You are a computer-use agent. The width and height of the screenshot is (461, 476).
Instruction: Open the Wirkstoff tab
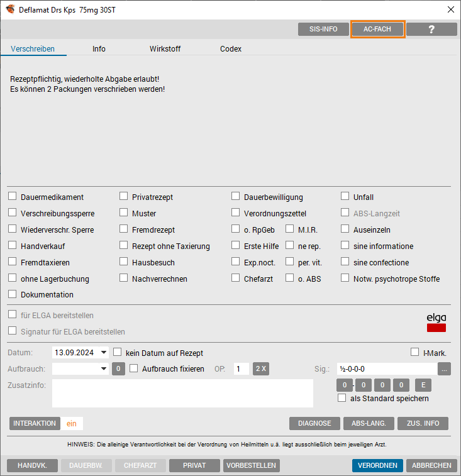click(165, 49)
